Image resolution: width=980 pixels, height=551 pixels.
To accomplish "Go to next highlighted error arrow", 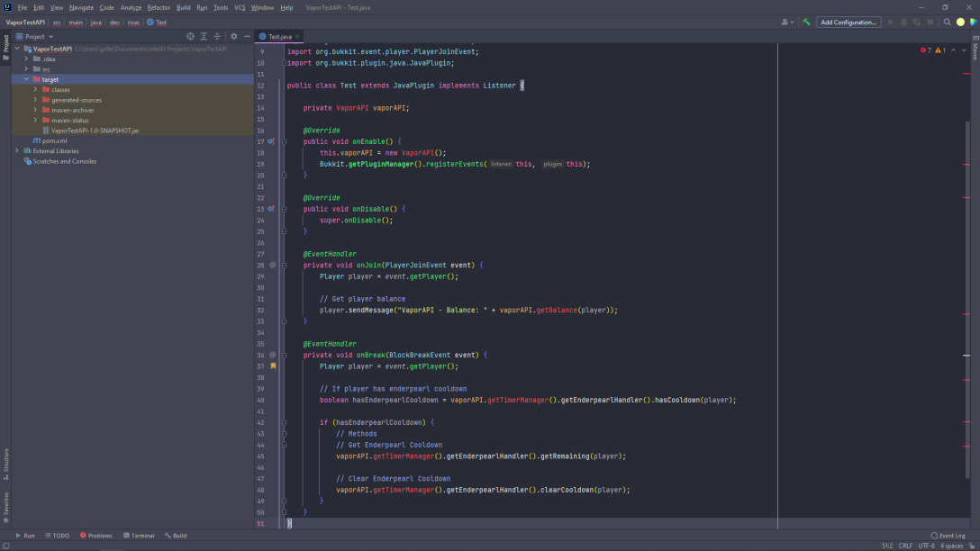I will (964, 50).
